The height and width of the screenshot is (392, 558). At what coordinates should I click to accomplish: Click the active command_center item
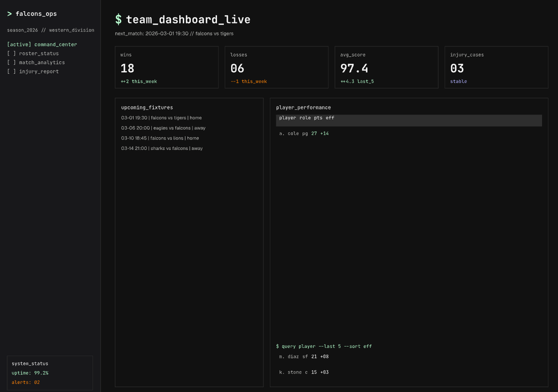click(x=42, y=45)
